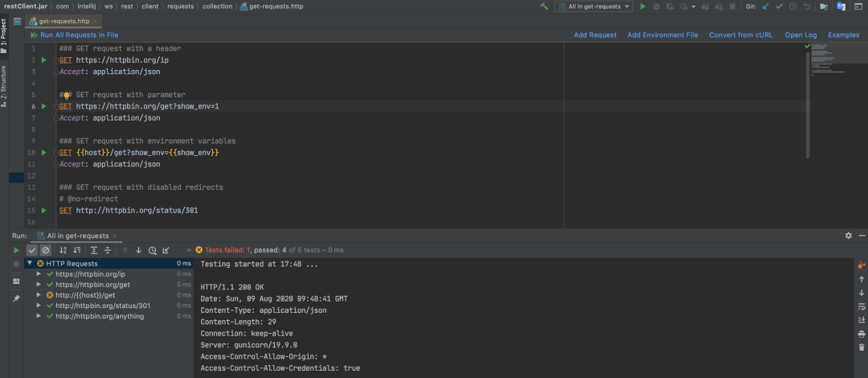868x378 pixels.
Task: Expand the https://httpbin.org/get test node
Action: (x=39, y=285)
